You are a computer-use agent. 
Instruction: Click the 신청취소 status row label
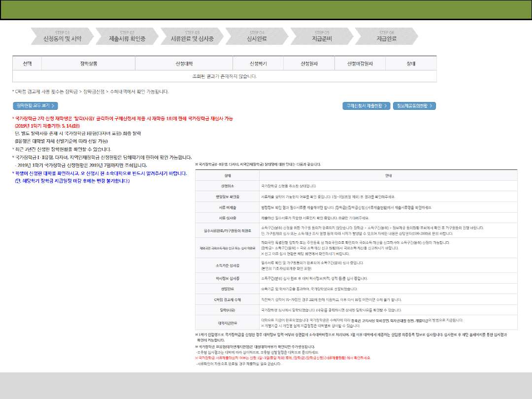tap(228, 186)
